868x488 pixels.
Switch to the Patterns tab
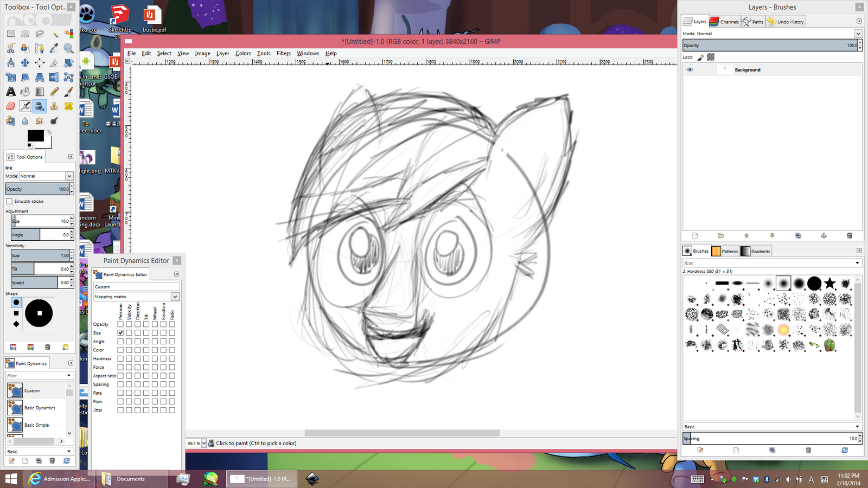[724, 251]
